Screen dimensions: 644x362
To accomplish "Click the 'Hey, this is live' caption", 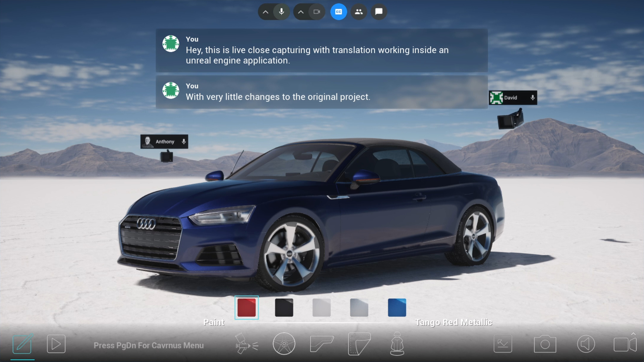I will click(x=317, y=55).
